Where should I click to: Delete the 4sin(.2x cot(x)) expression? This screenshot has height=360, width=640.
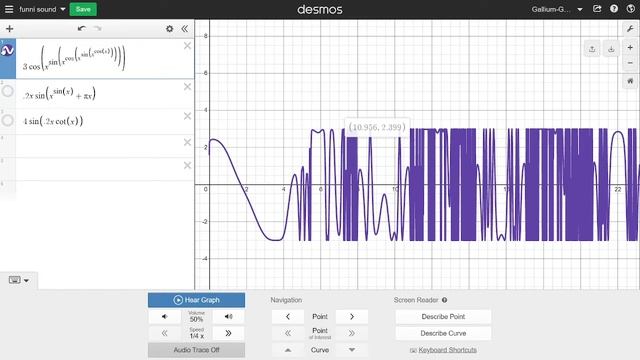(x=187, y=116)
